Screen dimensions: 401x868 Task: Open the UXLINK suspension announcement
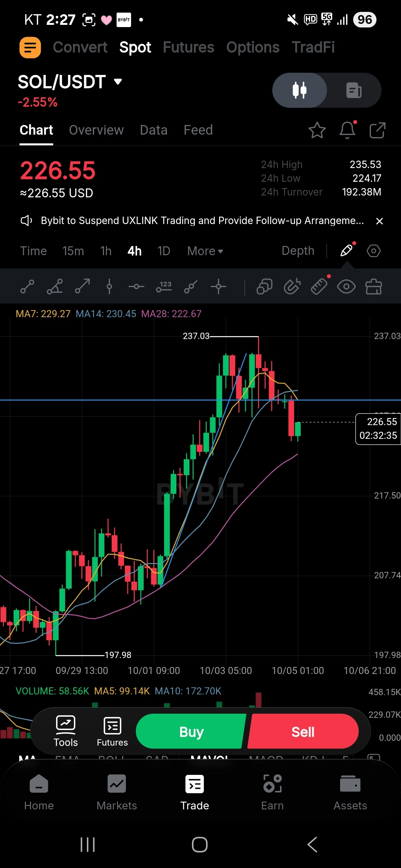click(x=202, y=221)
